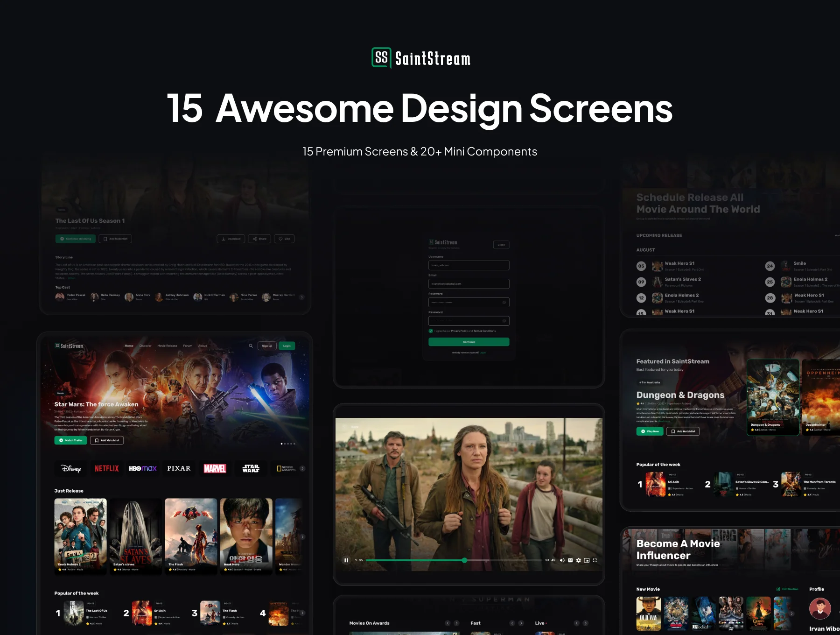This screenshot has width=840, height=635.
Task: Click the New Movie carousel right chevron
Action: click(x=791, y=614)
